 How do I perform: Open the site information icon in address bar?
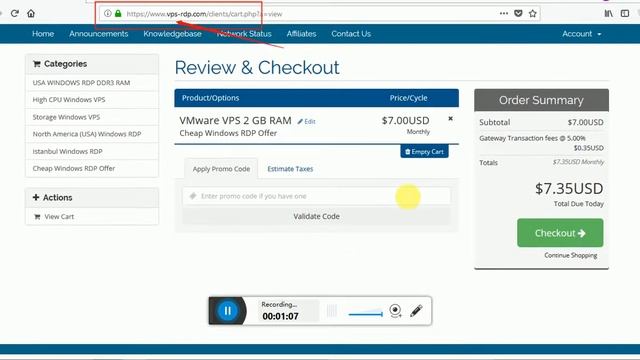click(107, 13)
